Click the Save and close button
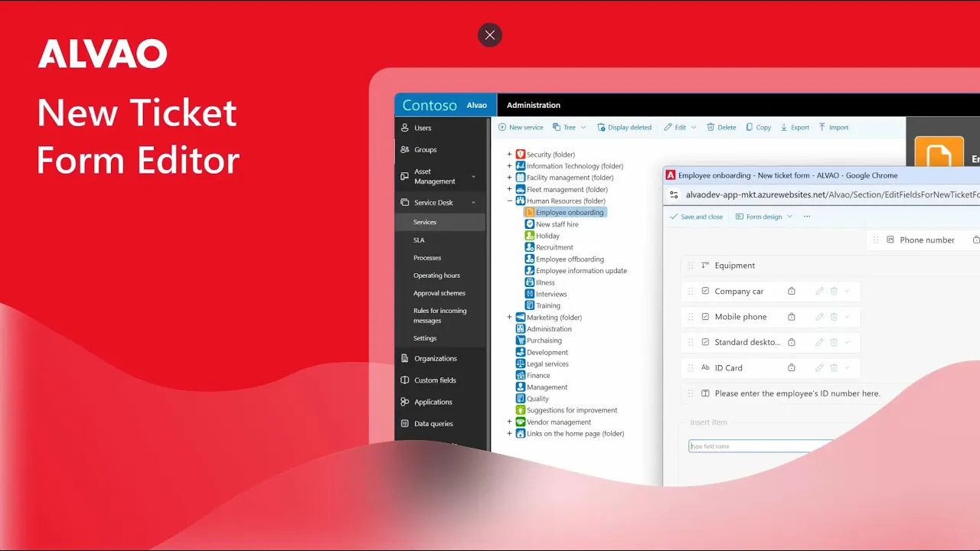 (x=696, y=217)
